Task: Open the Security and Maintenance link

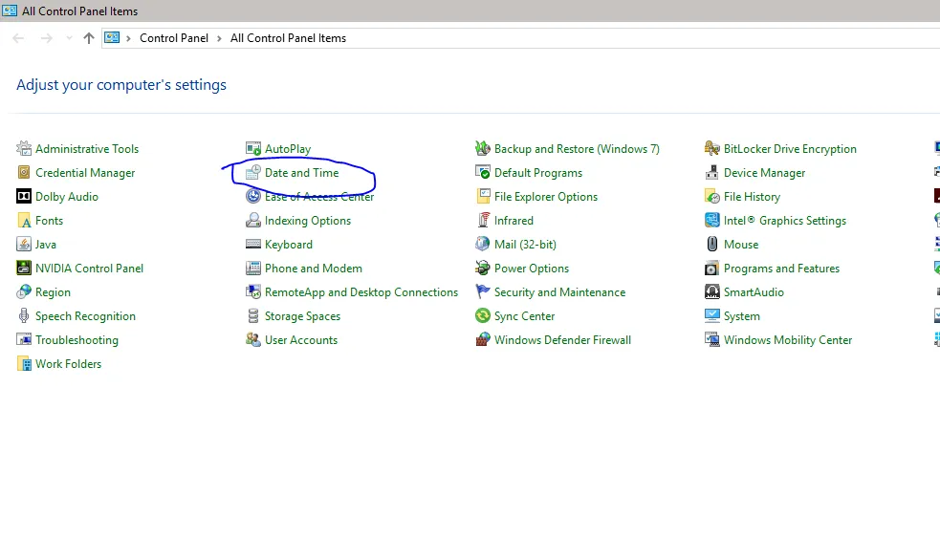Action: point(560,292)
